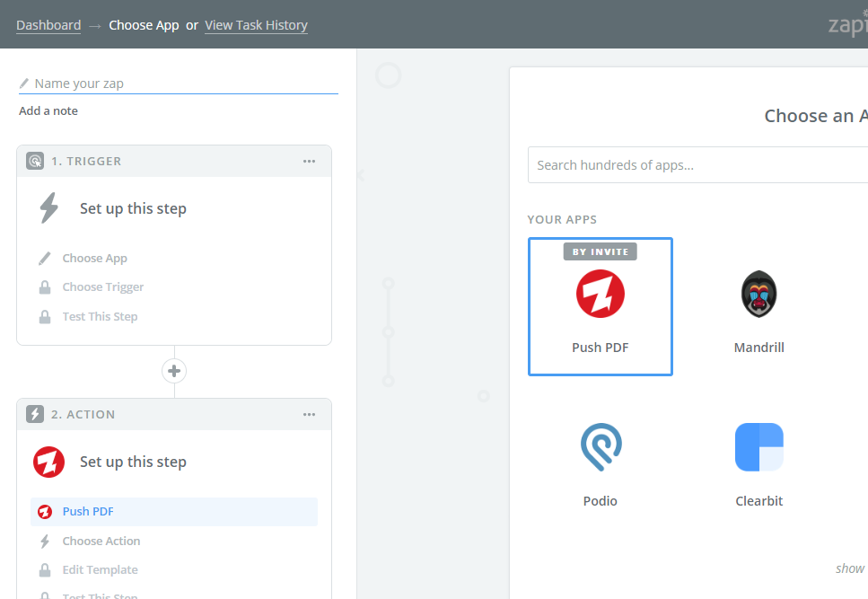
Task: Click Add a note
Action: click(x=48, y=110)
